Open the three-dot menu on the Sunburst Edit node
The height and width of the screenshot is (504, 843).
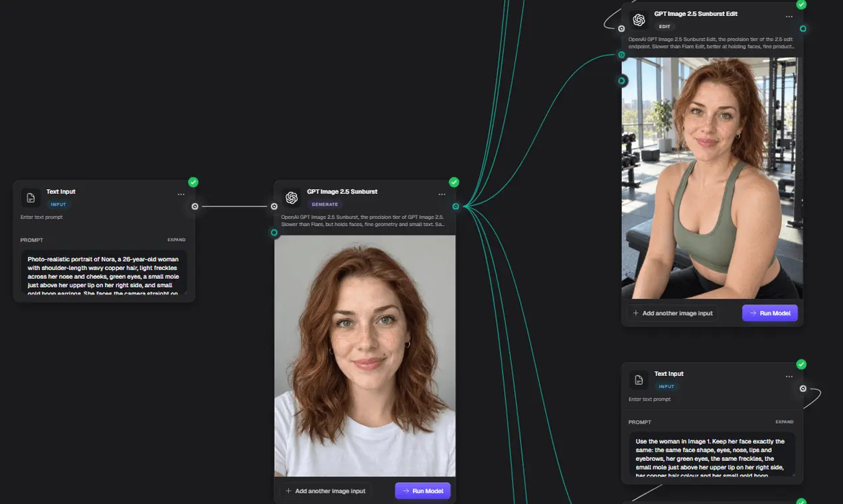[789, 16]
